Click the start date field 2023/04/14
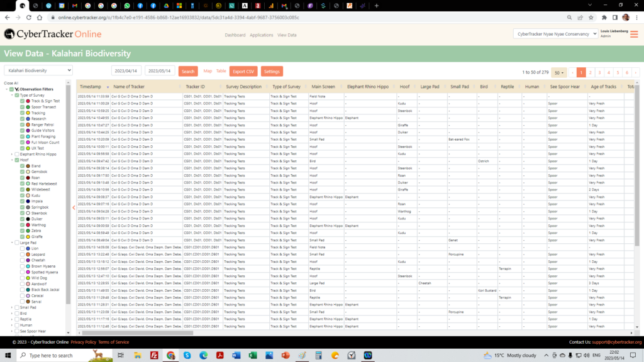 tap(126, 70)
